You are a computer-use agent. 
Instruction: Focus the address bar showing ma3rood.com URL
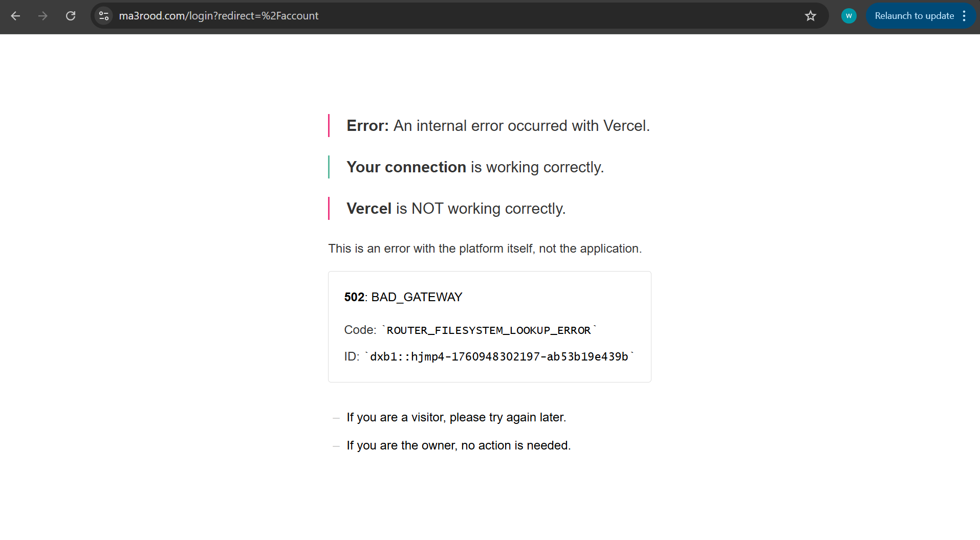click(x=409, y=16)
